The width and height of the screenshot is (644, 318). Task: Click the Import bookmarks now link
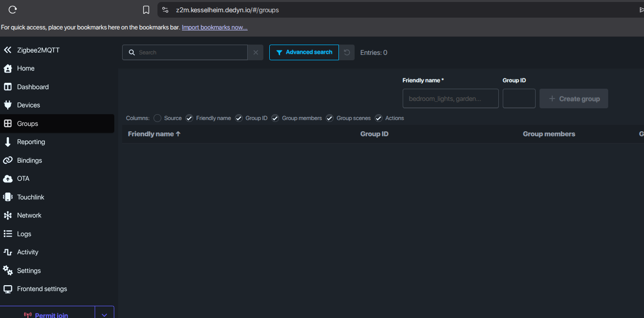[214, 27]
